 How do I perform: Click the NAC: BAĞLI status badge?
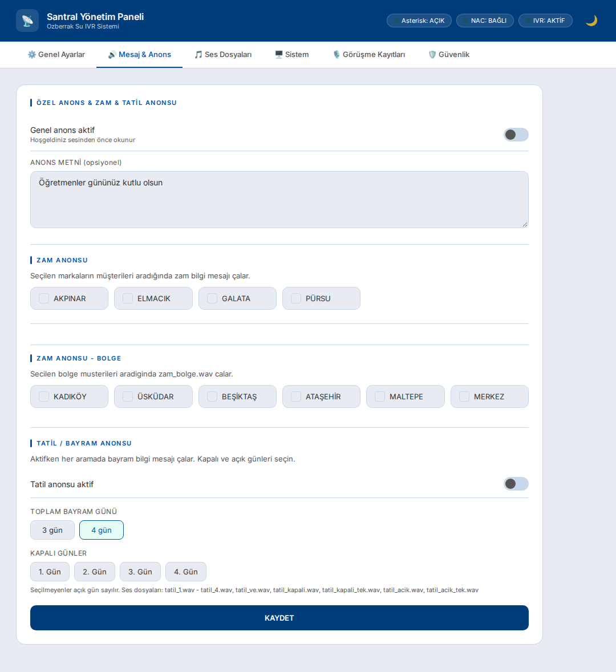coord(485,21)
